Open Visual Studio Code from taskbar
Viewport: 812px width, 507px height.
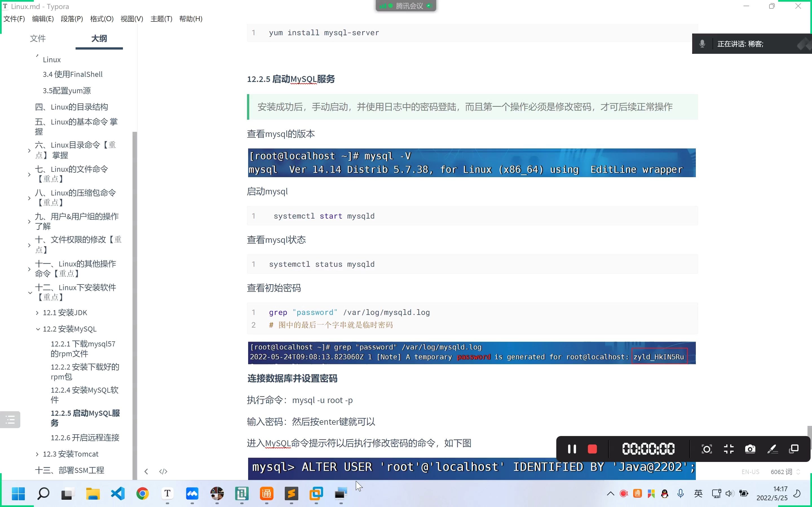point(118,493)
